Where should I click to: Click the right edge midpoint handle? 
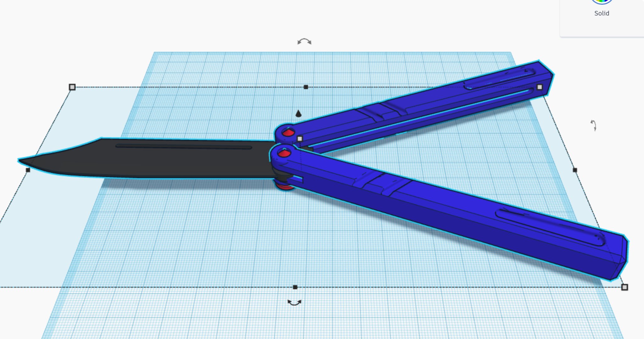[x=575, y=170]
